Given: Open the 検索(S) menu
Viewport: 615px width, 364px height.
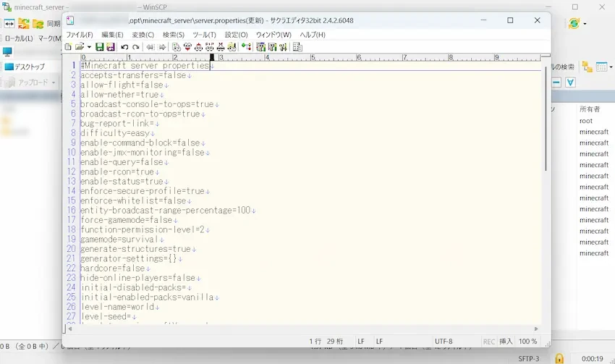Looking at the screenshot, I should pyautogui.click(x=174, y=35).
